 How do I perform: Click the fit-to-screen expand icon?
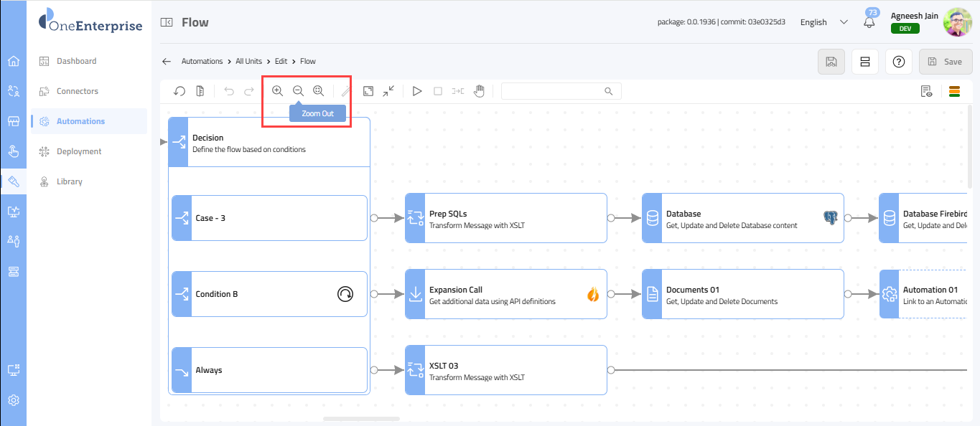pyautogui.click(x=368, y=91)
